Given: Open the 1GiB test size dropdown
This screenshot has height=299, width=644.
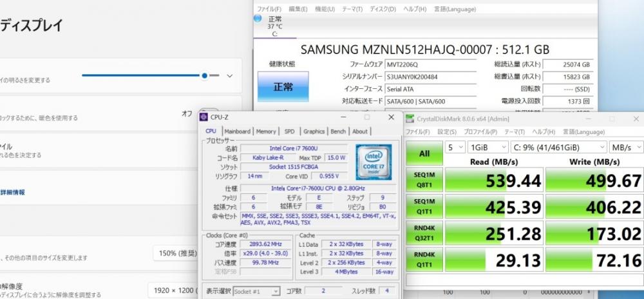Looking at the screenshot, I should point(488,147).
